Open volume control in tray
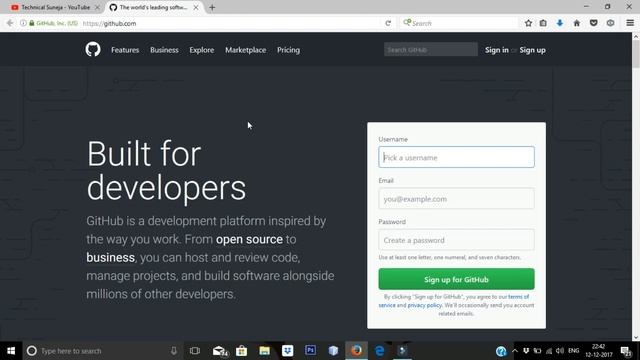This screenshot has width=640, height=360. pyautogui.click(x=560, y=351)
